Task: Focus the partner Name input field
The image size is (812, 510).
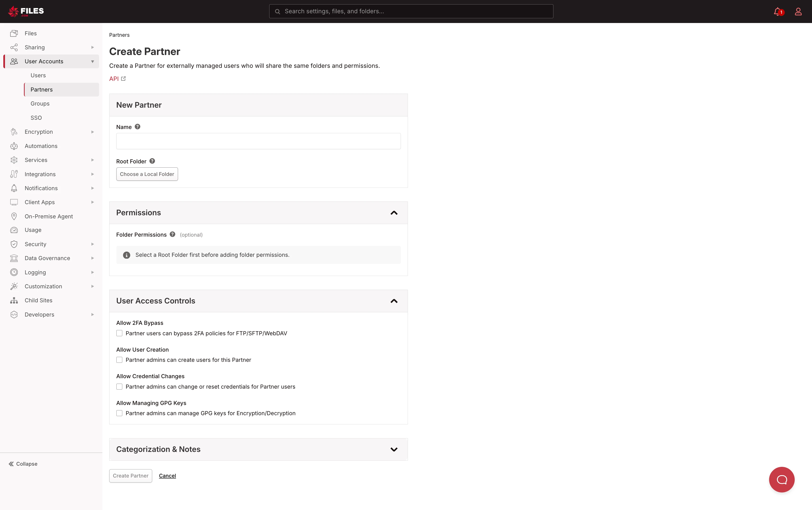Action: tap(259, 141)
